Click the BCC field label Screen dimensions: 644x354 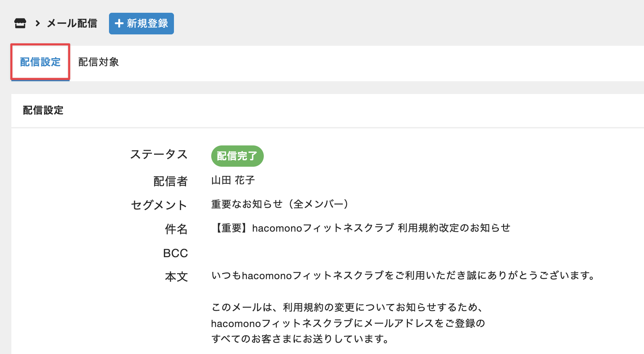coord(175,253)
